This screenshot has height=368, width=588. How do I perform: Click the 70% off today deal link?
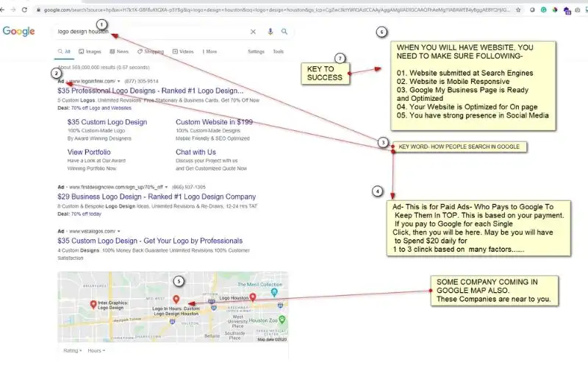[86, 214]
